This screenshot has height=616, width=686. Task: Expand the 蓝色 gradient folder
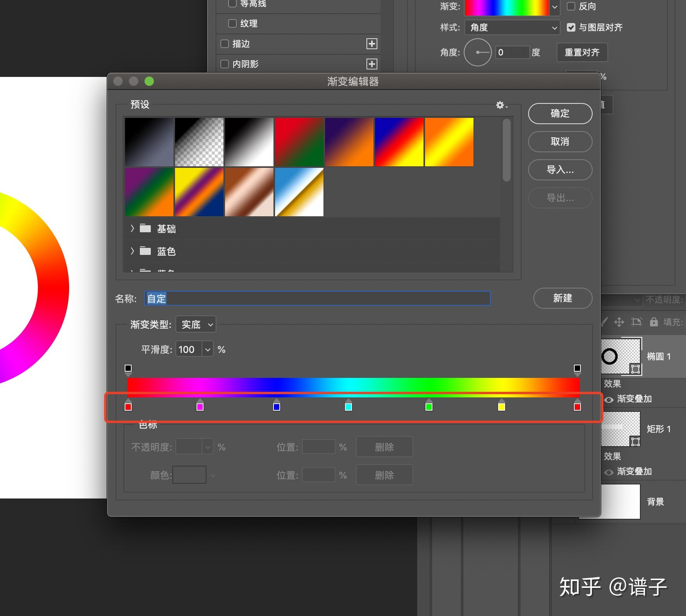[x=132, y=251]
